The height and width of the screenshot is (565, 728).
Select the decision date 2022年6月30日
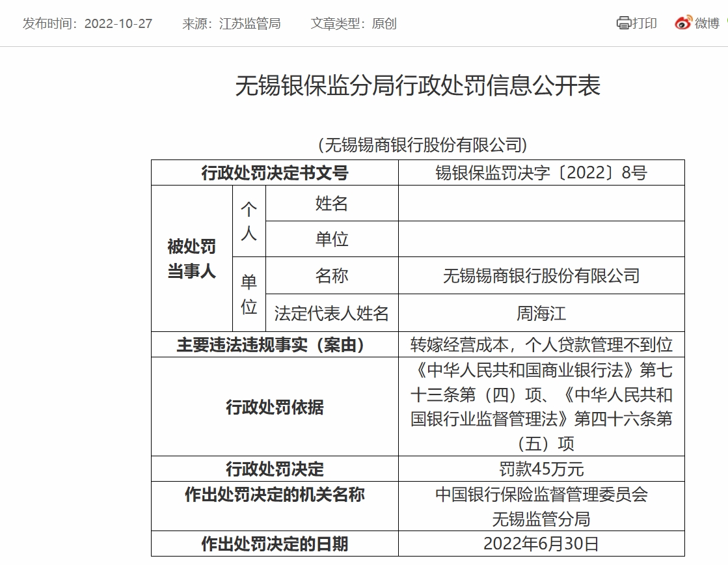(x=541, y=544)
